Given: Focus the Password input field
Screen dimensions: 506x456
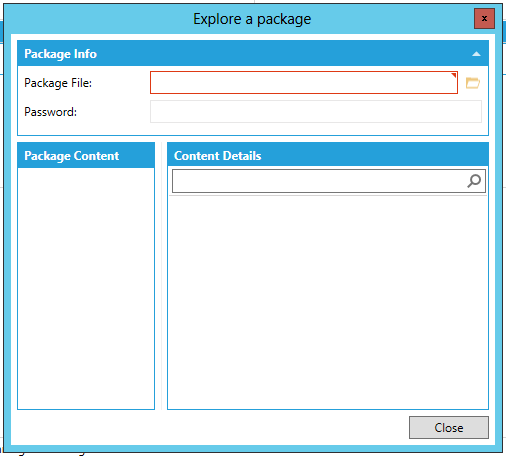Looking at the screenshot, I should [316, 112].
